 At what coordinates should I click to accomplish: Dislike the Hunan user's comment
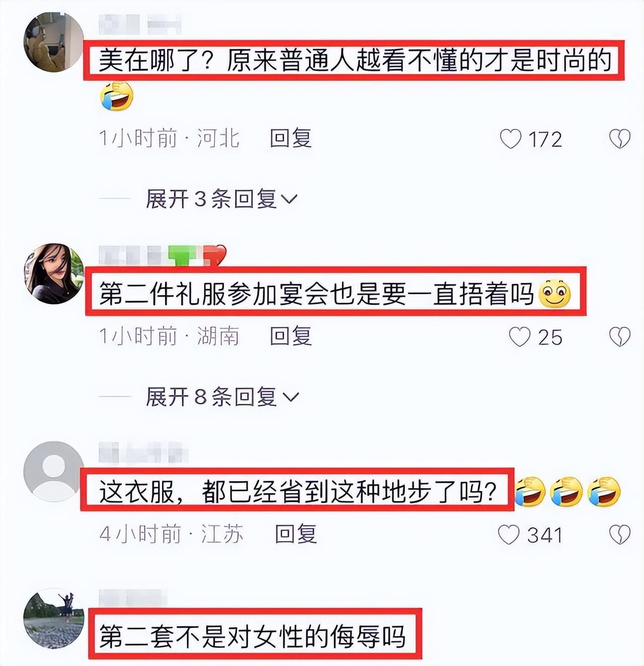(619, 337)
